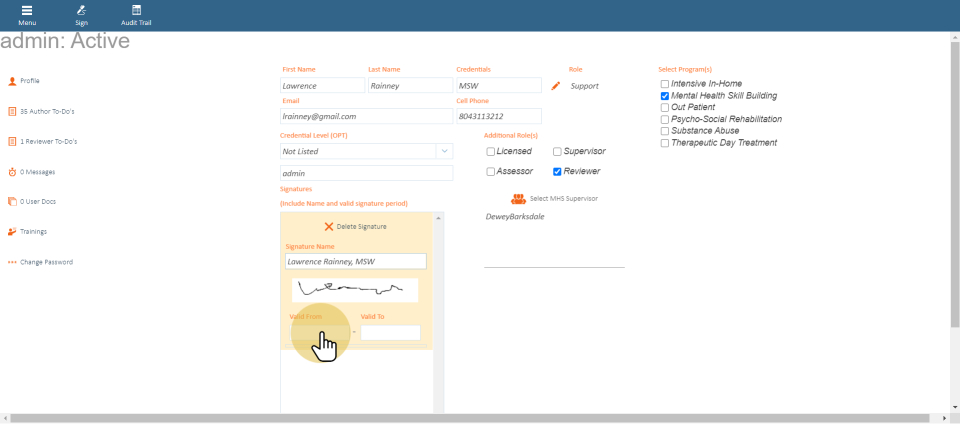Open 0 Messages in sidebar
This screenshot has width=960, height=443.
[37, 172]
